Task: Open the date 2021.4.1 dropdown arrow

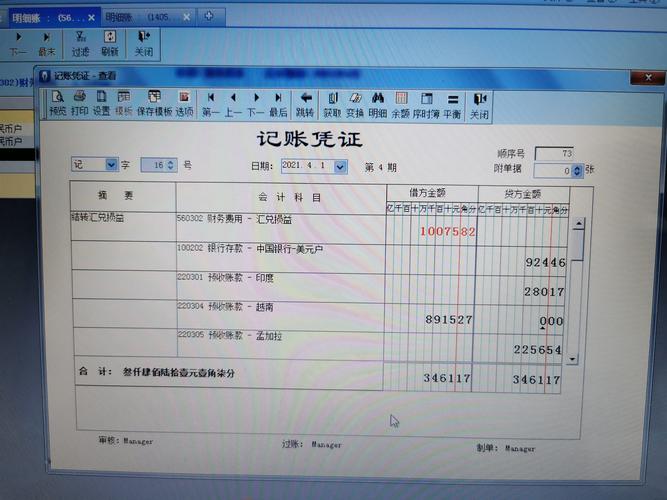Action: 340,167
